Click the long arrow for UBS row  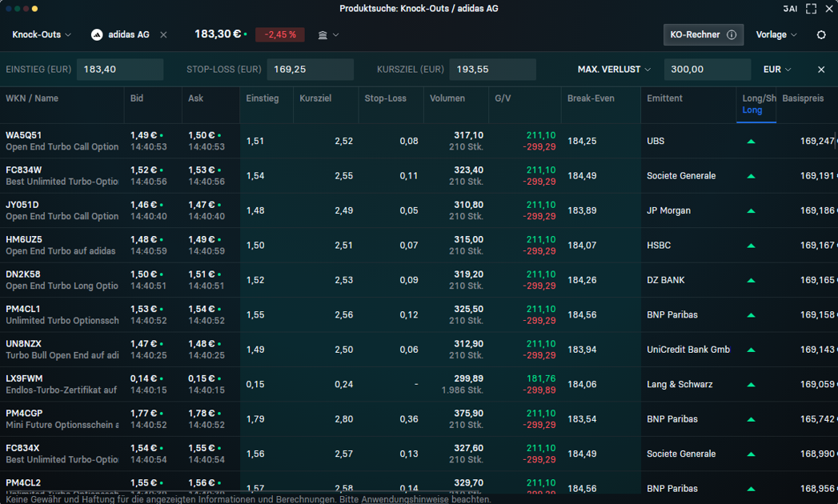pos(751,141)
